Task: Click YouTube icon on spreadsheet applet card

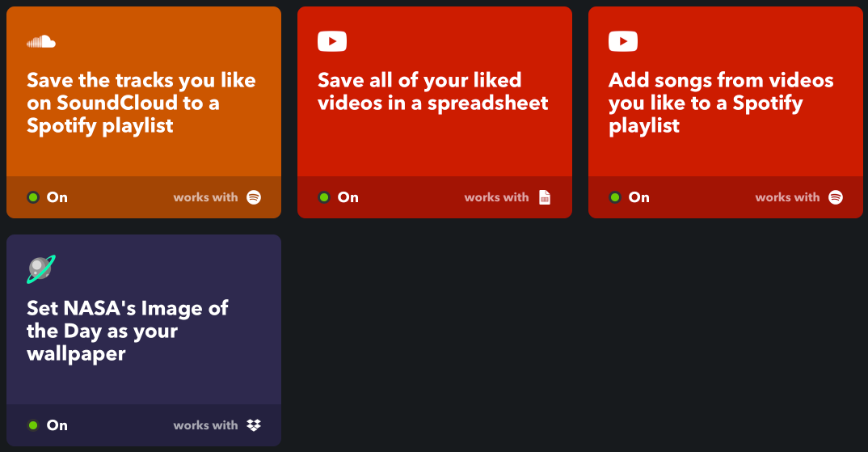Action: (x=332, y=41)
